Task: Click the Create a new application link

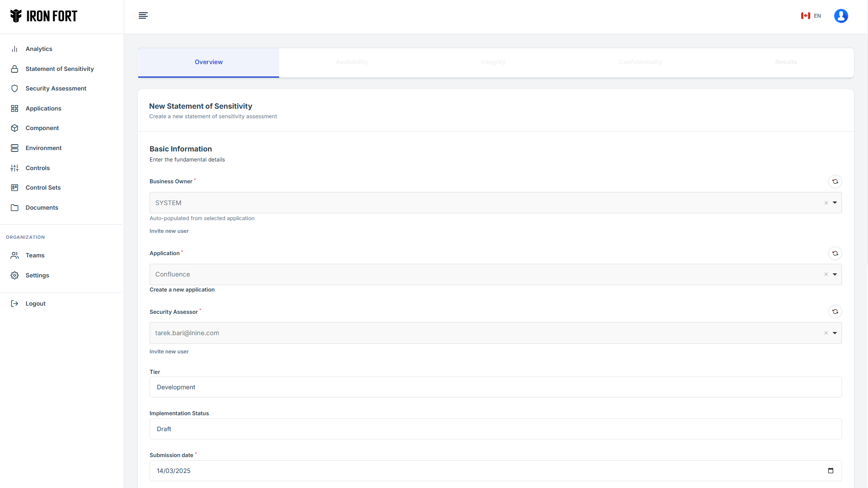Action: 182,290
